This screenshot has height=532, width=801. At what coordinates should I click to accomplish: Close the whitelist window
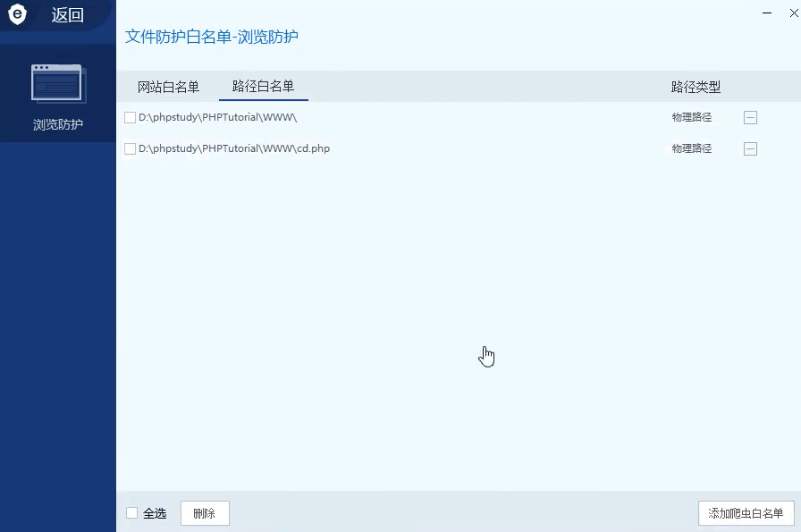[x=794, y=13]
